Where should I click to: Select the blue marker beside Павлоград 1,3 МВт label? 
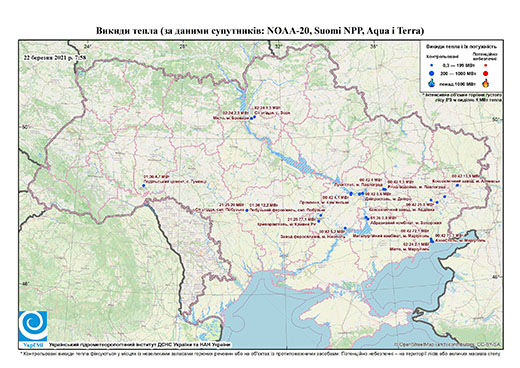click(x=385, y=189)
